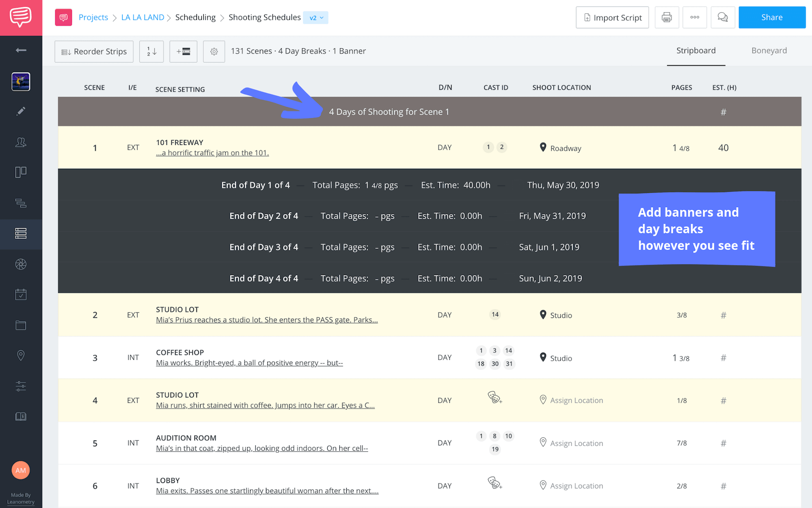Click the Scheduling breadcrumb
Viewport: 812px width, 508px height.
point(195,17)
